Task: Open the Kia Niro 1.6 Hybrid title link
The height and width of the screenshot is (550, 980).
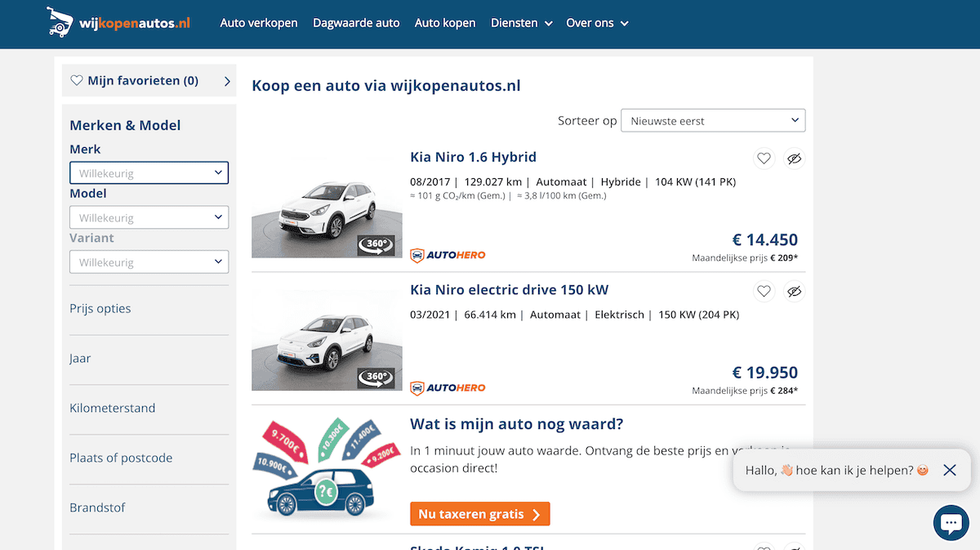Action: (x=473, y=157)
